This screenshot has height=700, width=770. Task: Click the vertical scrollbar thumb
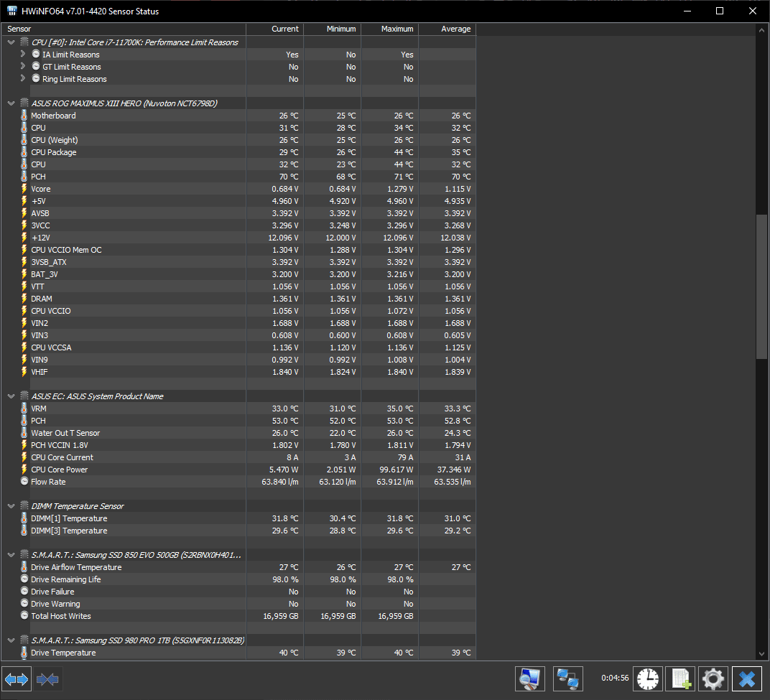pos(761,286)
